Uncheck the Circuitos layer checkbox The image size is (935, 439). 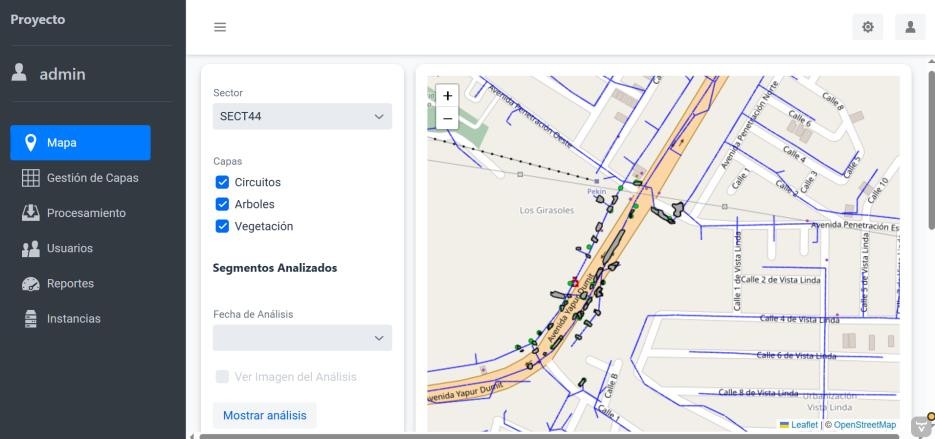click(x=222, y=183)
